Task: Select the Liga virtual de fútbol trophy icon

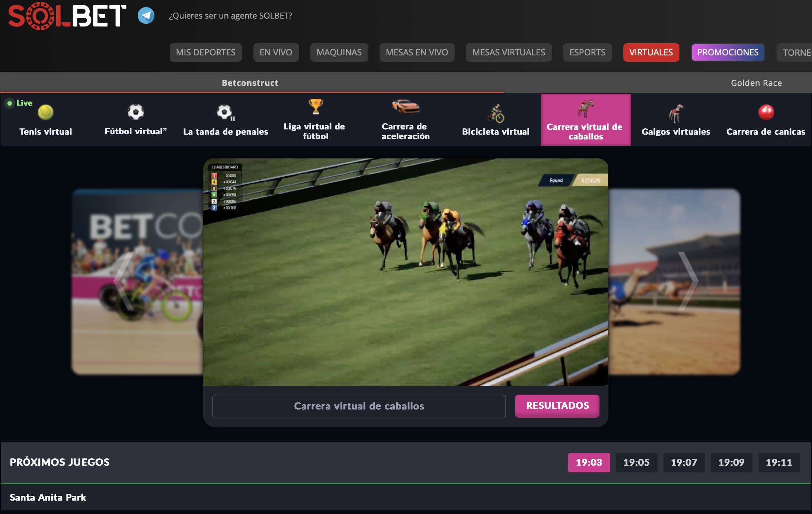Action: point(316,107)
